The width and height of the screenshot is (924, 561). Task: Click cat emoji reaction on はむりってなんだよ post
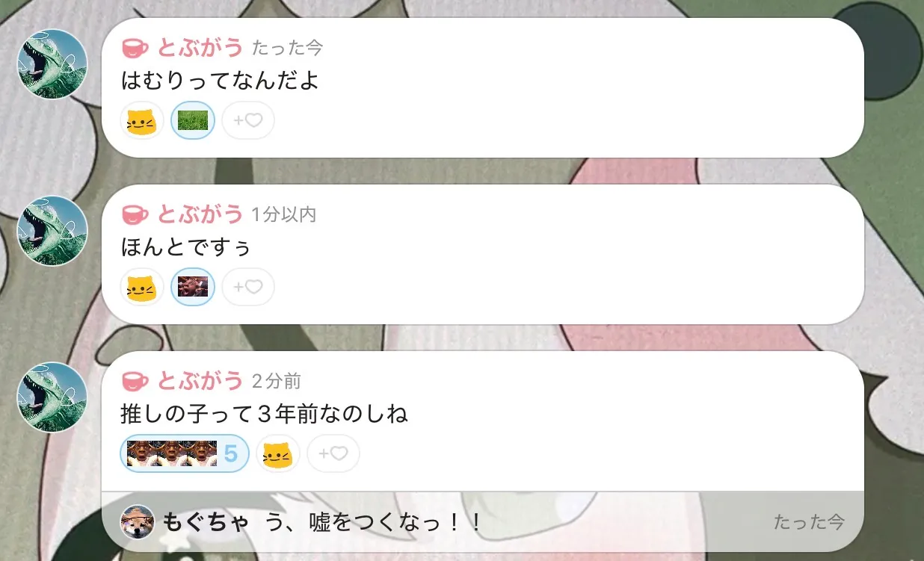[x=142, y=120]
